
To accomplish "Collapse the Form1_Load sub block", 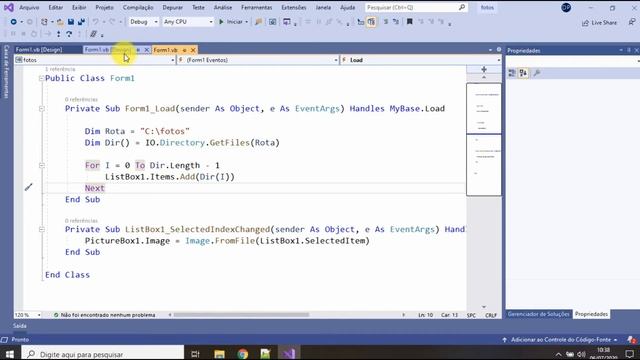I will 41,109.
